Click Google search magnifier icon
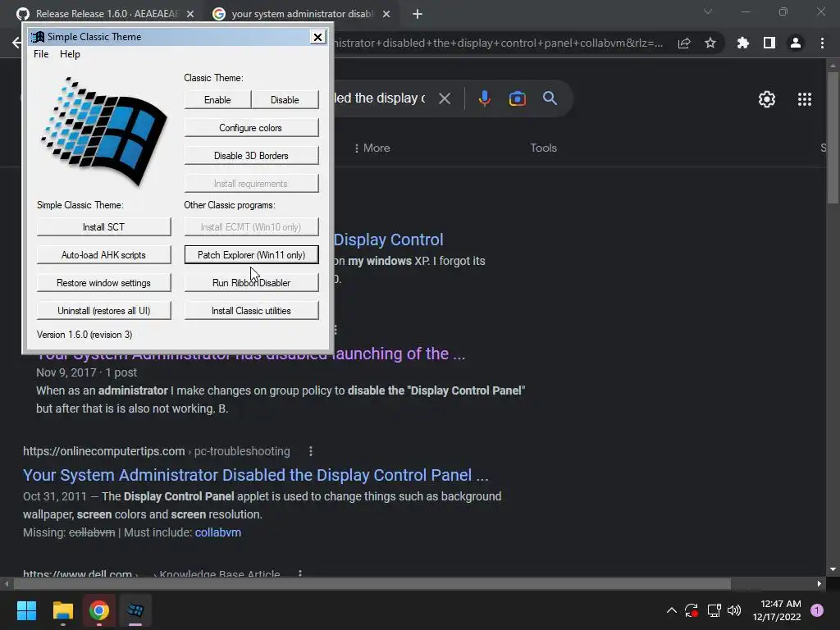This screenshot has height=630, width=840. click(x=550, y=98)
